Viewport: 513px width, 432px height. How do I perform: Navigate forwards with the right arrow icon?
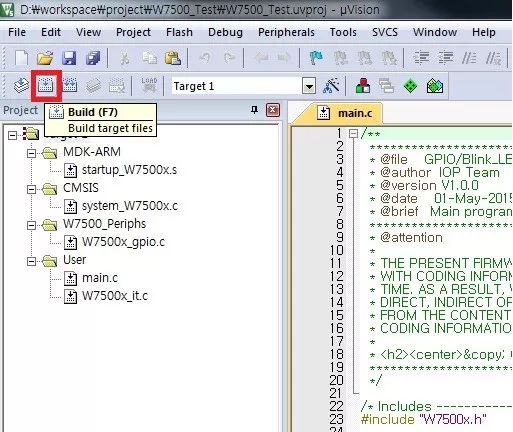(283, 58)
